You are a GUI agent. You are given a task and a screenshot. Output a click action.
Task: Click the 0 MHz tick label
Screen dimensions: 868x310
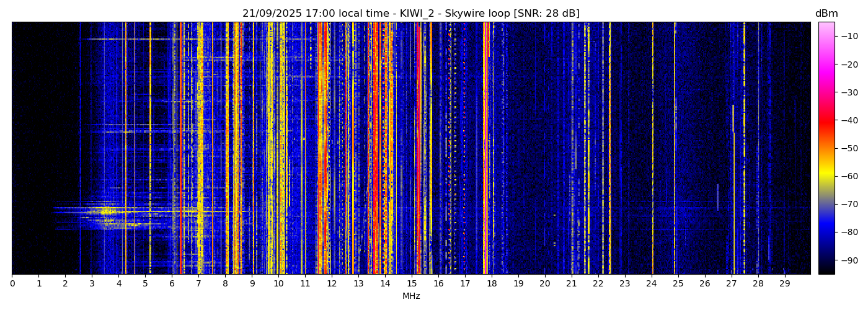click(x=12, y=283)
